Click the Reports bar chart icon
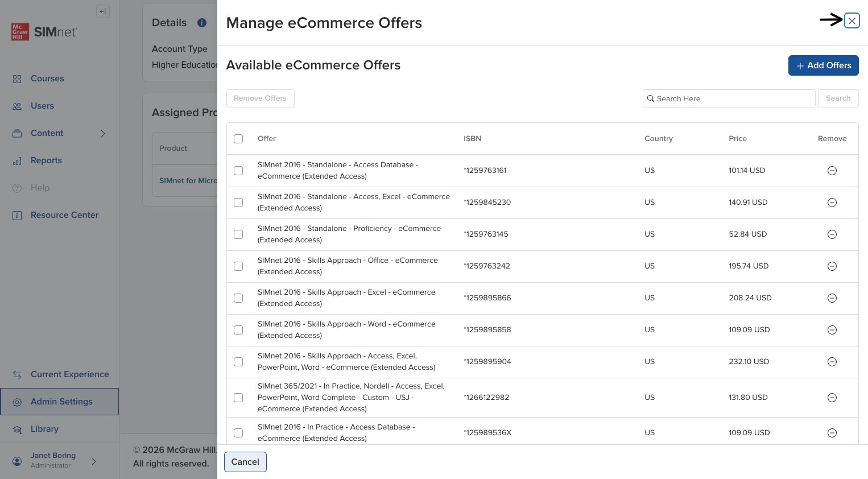 17,161
